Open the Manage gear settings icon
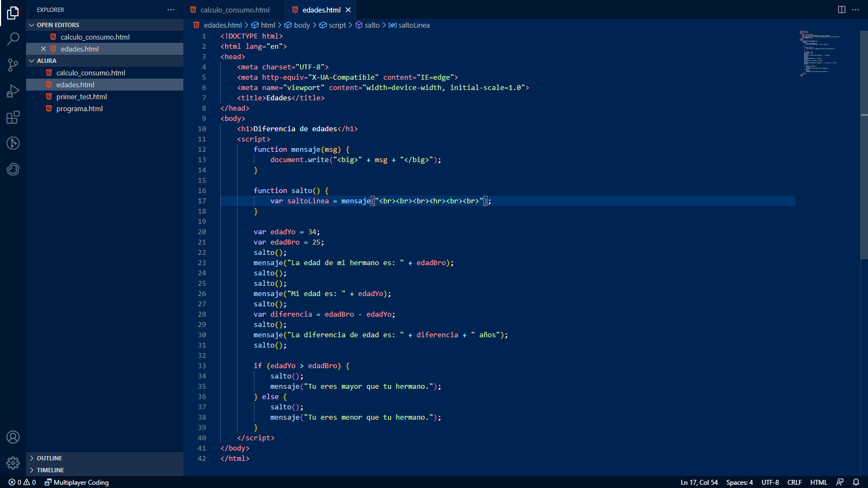 coord(13,463)
